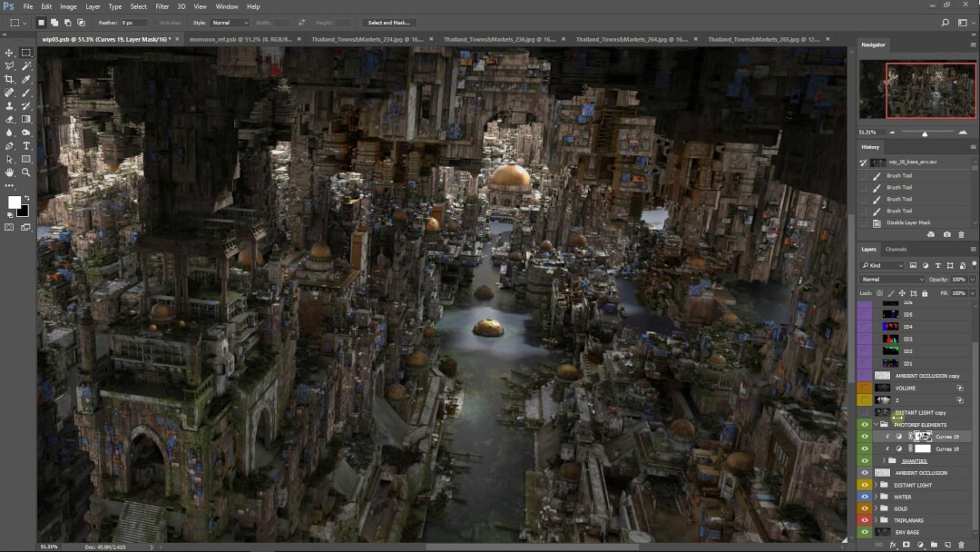Switch to the Channels tab
The image size is (980, 552).
[896, 250]
